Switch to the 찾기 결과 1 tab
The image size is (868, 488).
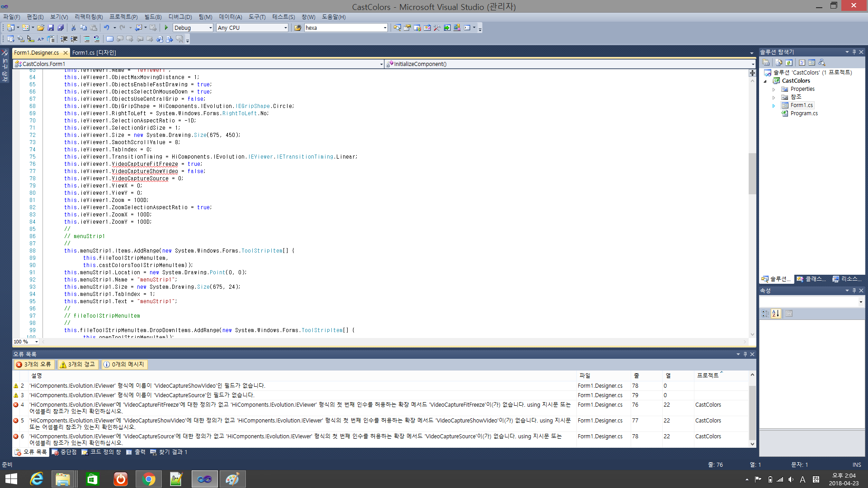click(x=169, y=452)
